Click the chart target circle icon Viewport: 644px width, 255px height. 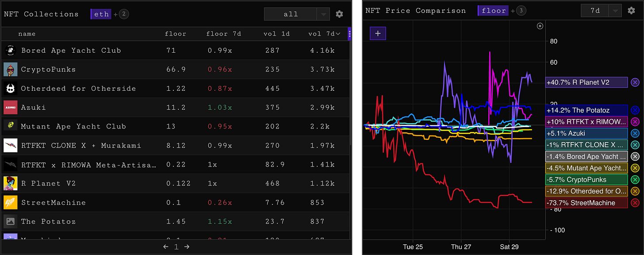[x=540, y=26]
